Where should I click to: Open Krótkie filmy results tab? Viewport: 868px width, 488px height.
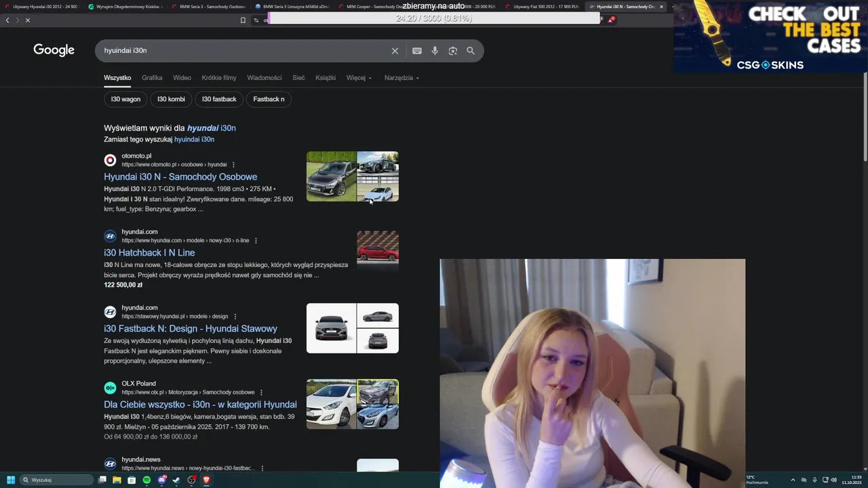coord(219,78)
